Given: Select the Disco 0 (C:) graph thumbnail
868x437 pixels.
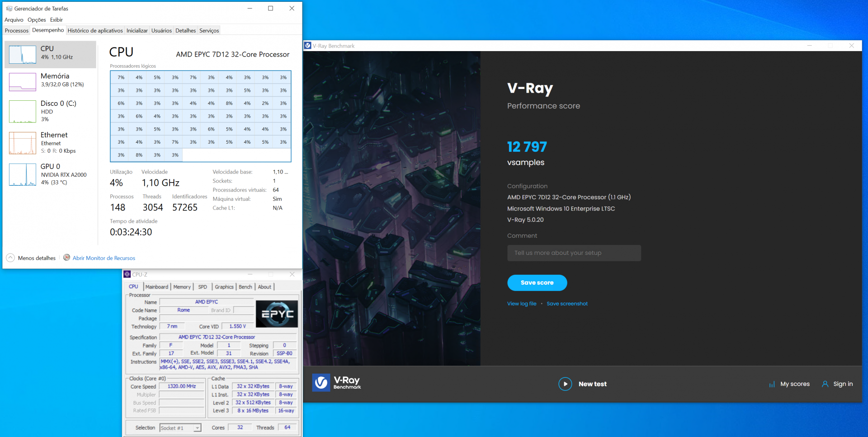Looking at the screenshot, I should point(23,111).
